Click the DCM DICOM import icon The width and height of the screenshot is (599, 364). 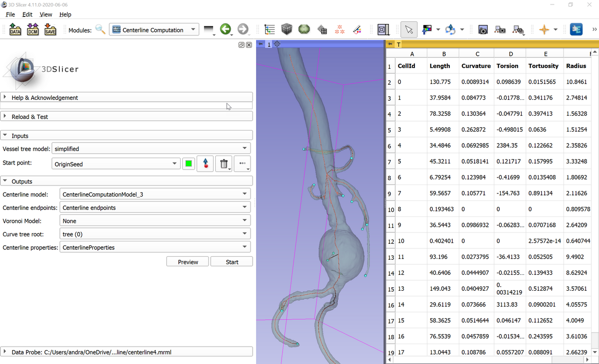pyautogui.click(x=32, y=30)
